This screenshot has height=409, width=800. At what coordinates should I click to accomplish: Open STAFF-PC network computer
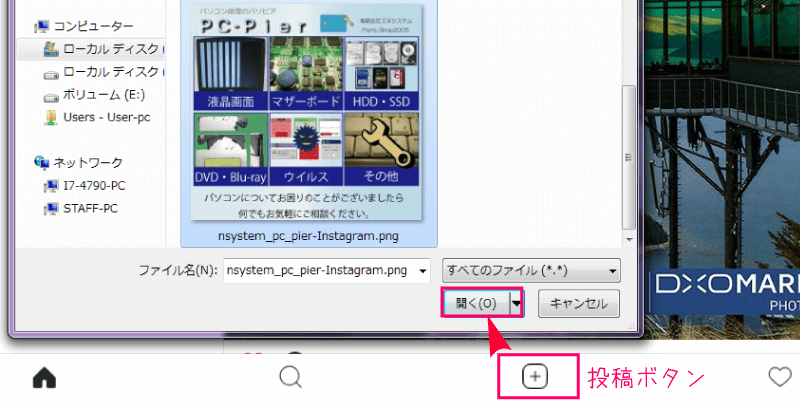click(82, 209)
